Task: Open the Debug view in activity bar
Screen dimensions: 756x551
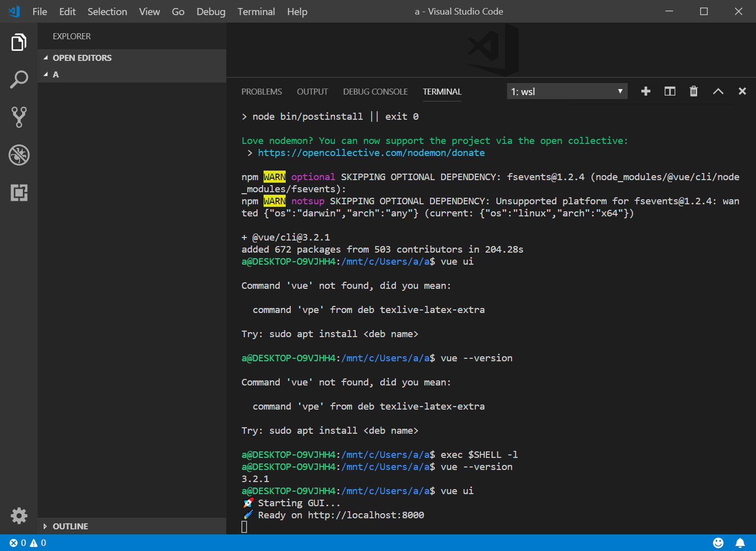Action: click(x=19, y=155)
